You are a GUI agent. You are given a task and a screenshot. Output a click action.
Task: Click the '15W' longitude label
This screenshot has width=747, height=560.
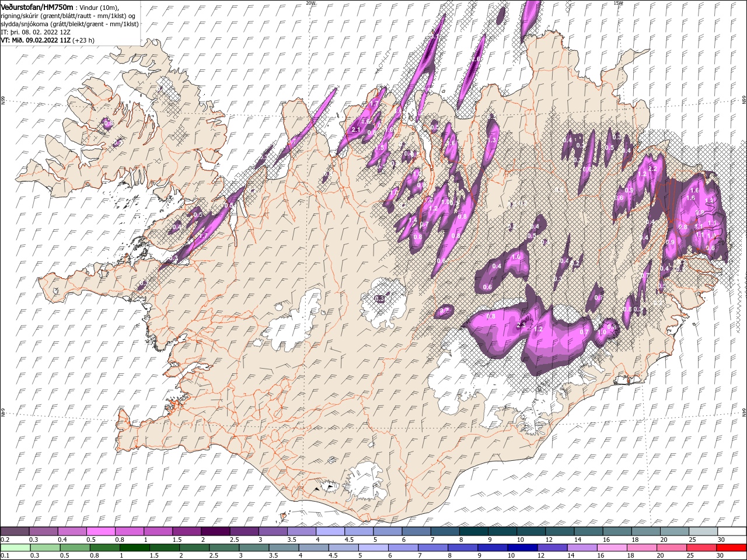[x=618, y=3]
